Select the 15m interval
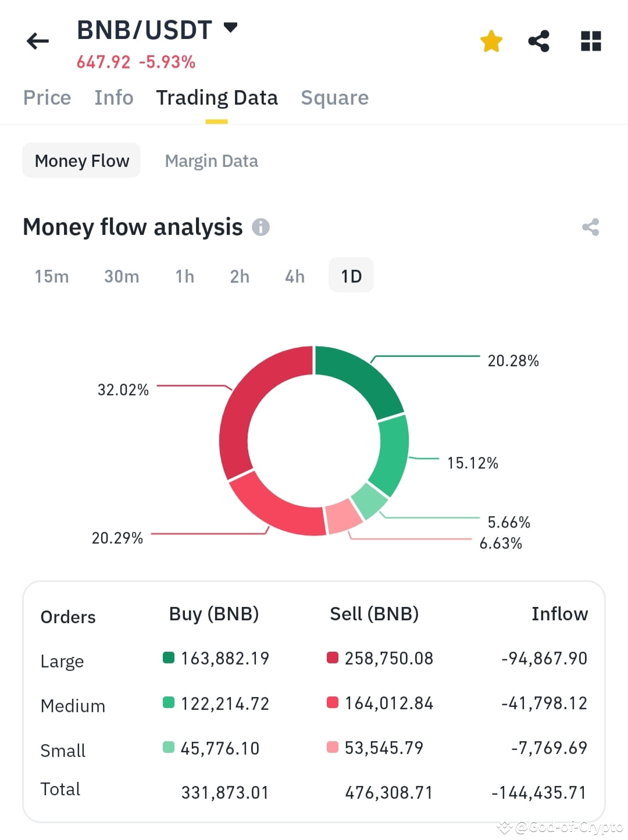 51,276
